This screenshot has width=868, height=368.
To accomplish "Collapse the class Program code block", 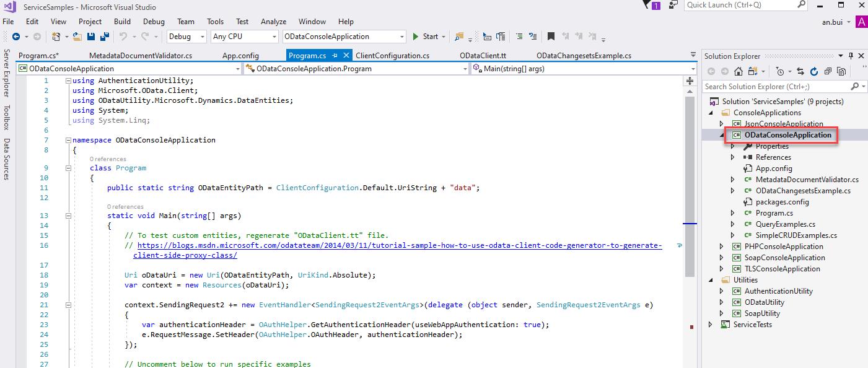I will click(x=68, y=168).
